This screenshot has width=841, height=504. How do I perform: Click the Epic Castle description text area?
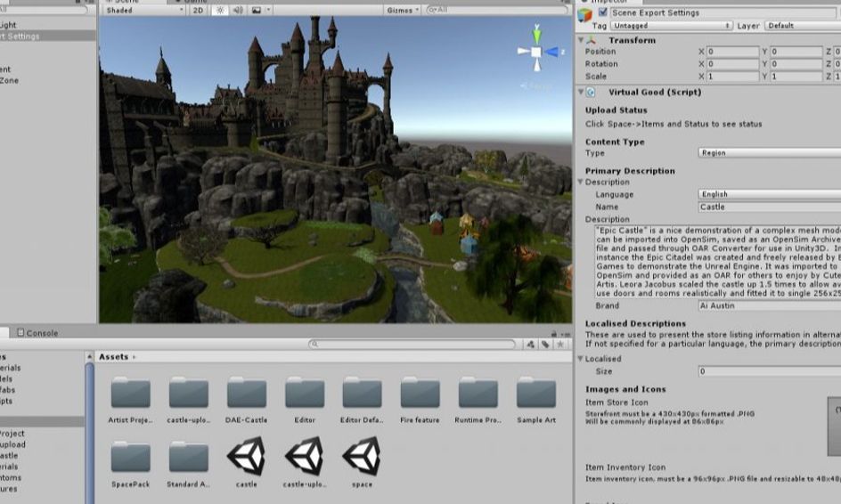click(718, 262)
